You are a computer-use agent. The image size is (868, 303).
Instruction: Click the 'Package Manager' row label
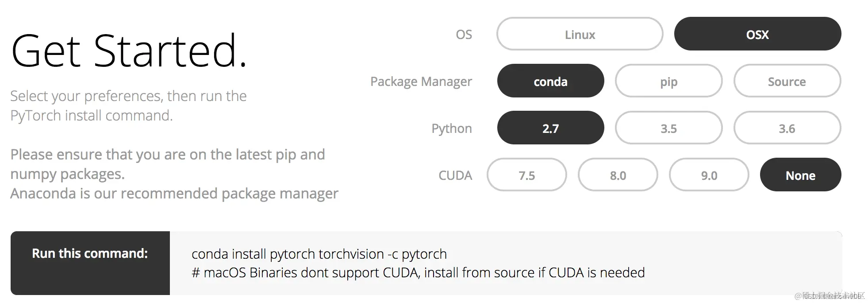[421, 82]
